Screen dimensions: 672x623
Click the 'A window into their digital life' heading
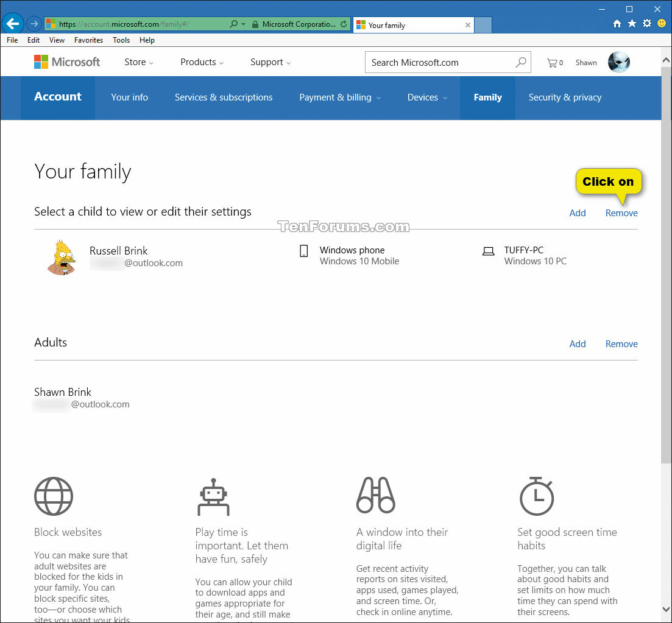pos(402,538)
